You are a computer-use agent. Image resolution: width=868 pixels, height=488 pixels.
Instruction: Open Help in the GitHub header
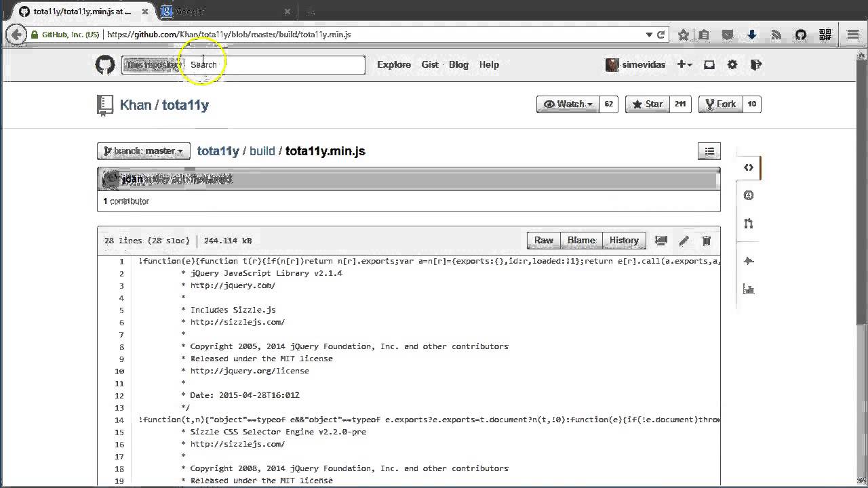(489, 65)
